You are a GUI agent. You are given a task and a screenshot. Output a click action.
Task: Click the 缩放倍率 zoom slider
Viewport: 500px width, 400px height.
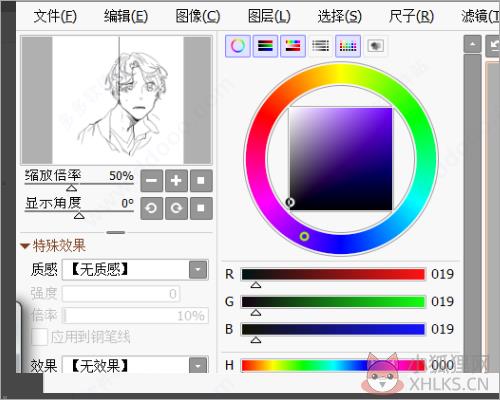79,185
